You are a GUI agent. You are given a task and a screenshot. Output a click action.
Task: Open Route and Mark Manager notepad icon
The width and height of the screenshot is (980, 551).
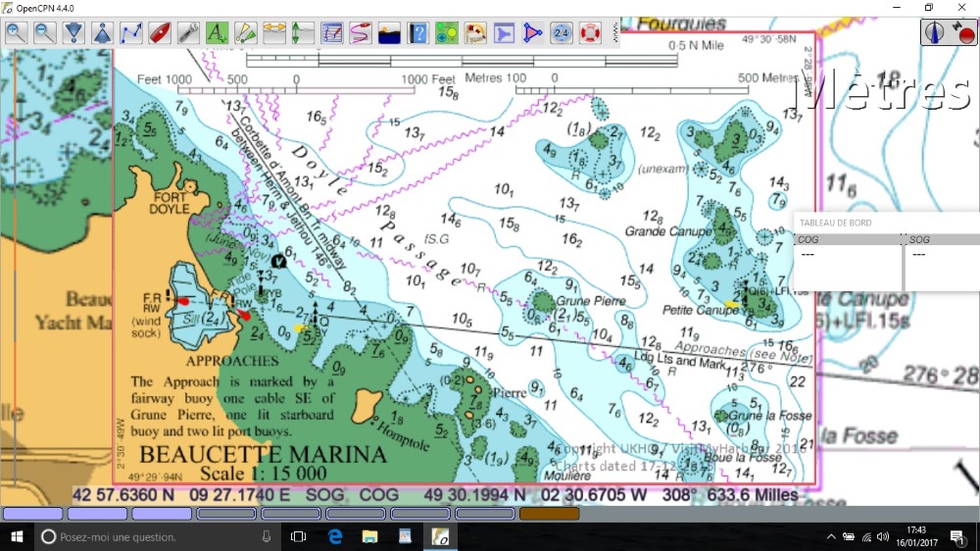[332, 32]
